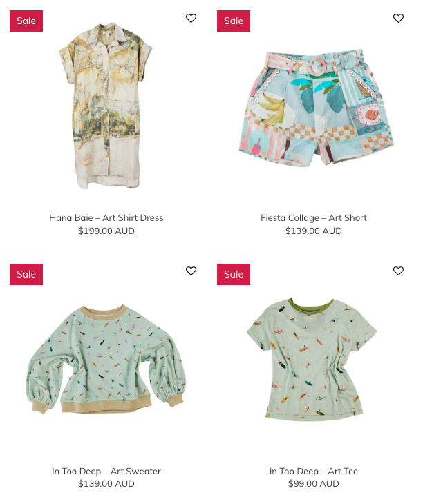423x504 pixels.
Task: Click Sale badge on Fiesta Collage short
Action: click(x=234, y=21)
